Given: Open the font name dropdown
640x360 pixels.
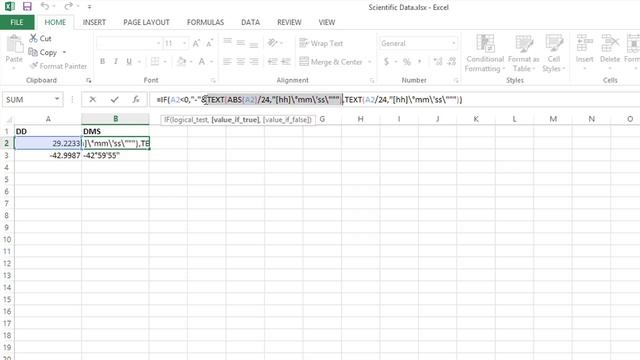Looking at the screenshot, I should (x=158, y=43).
